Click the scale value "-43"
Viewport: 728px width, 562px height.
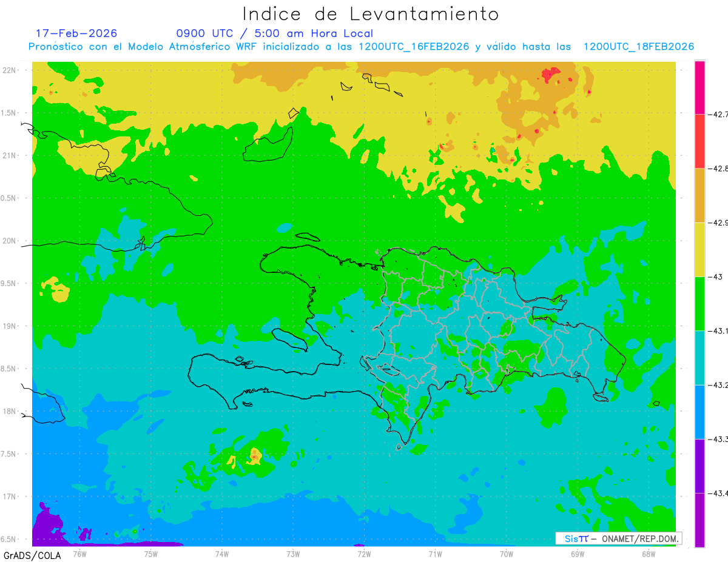pos(715,276)
